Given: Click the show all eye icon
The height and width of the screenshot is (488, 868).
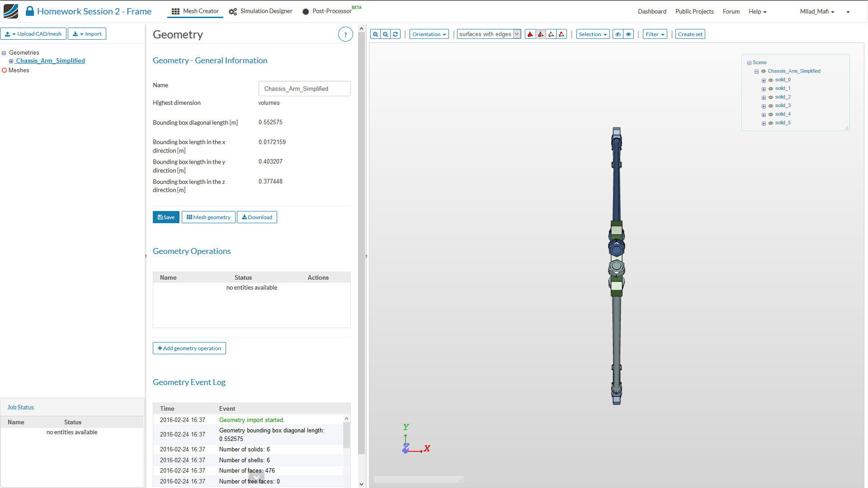Looking at the screenshot, I should [628, 34].
